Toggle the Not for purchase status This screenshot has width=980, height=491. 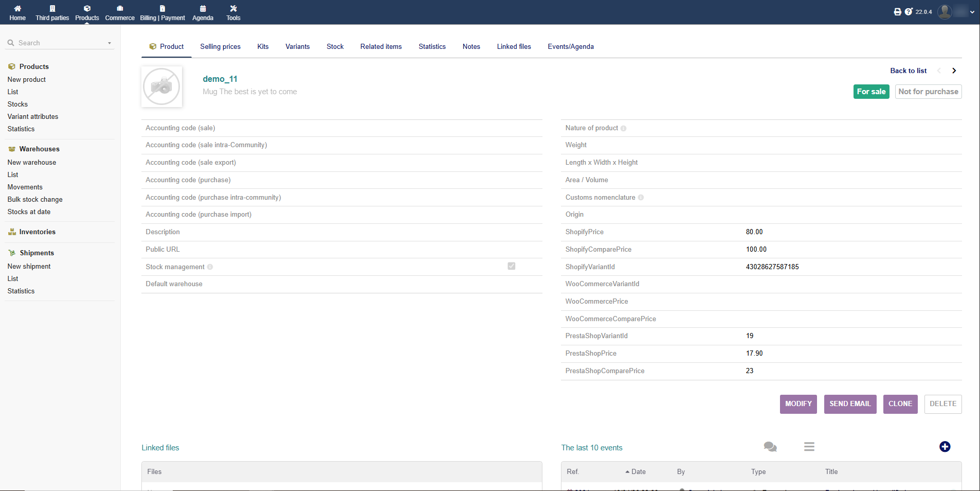click(x=928, y=92)
